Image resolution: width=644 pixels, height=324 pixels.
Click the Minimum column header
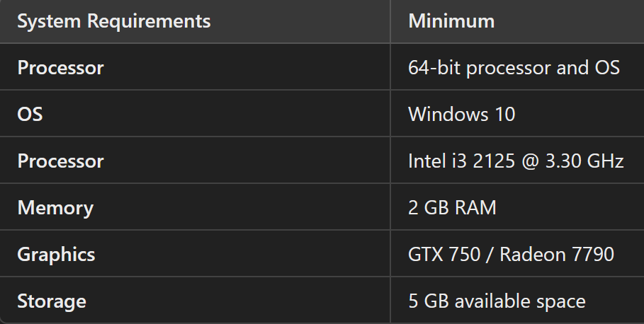pos(451,21)
